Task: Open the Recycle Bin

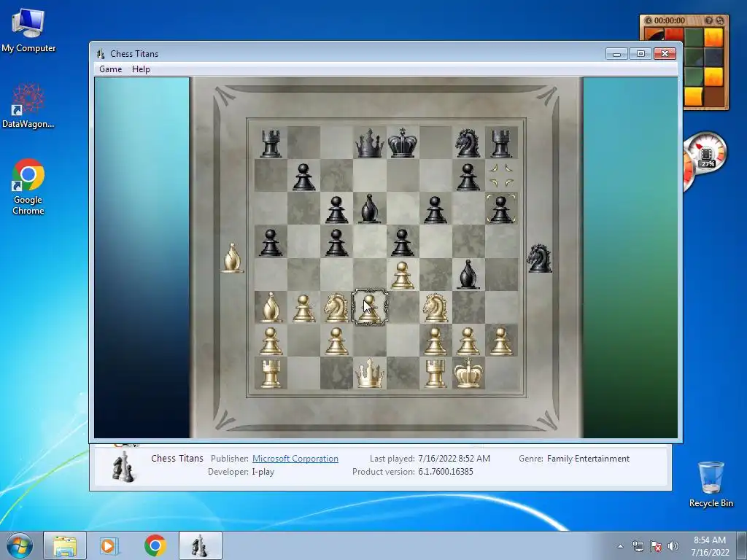Action: click(711, 484)
